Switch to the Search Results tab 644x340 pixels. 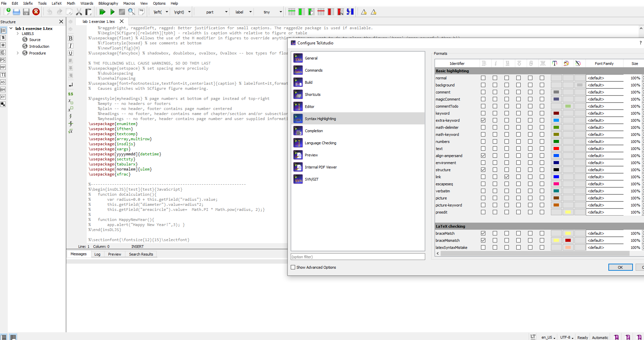(x=141, y=254)
